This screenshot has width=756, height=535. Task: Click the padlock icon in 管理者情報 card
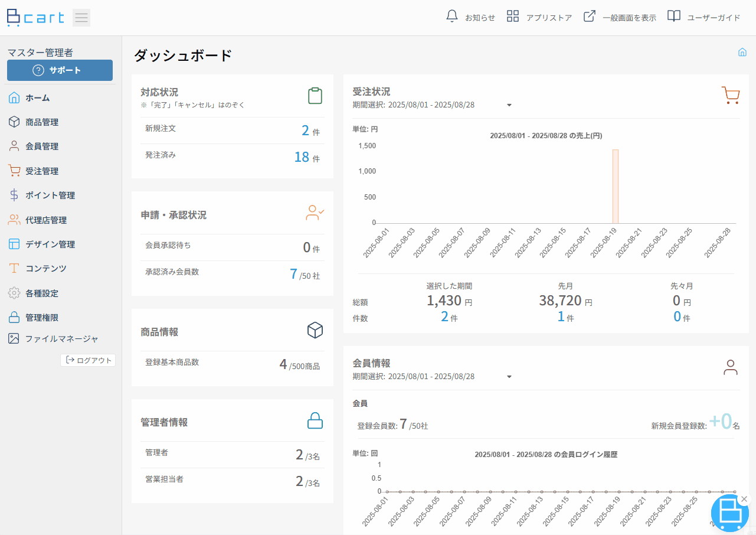pos(315,420)
